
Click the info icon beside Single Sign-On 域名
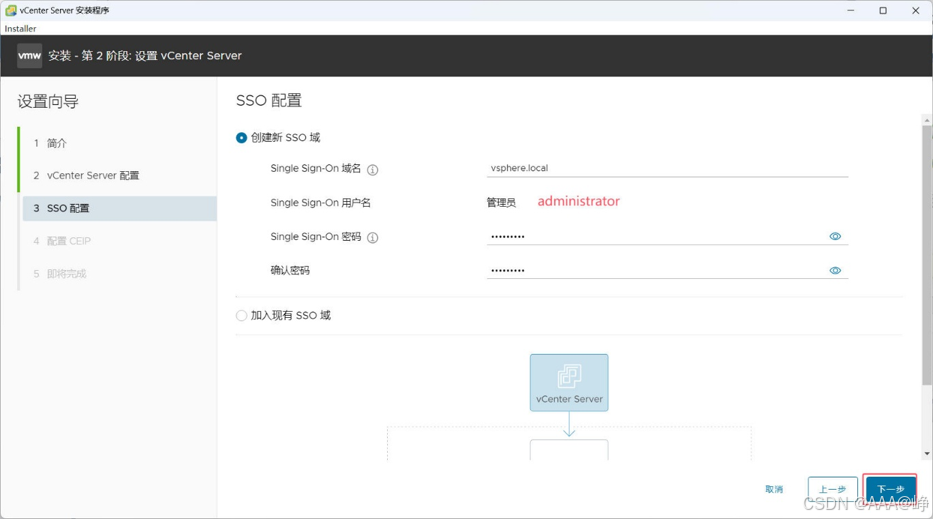tap(372, 170)
